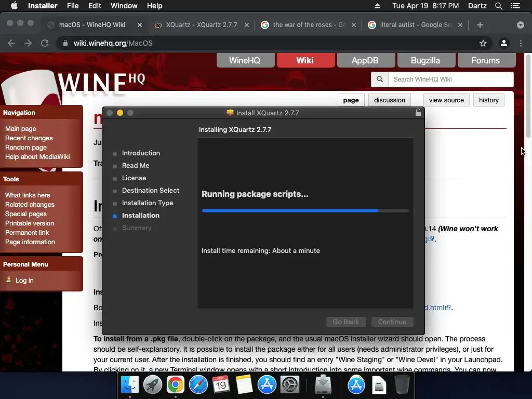The width and height of the screenshot is (532, 399).
Task: Open the Main page link
Action: [x=20, y=129]
